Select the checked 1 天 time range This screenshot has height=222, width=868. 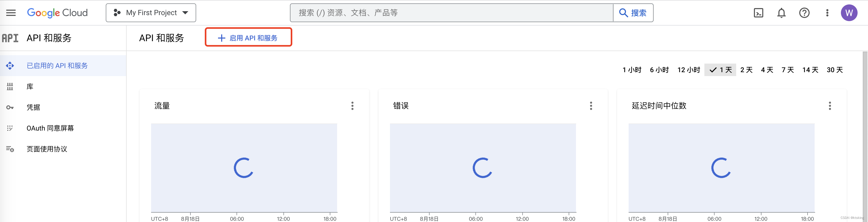point(720,70)
